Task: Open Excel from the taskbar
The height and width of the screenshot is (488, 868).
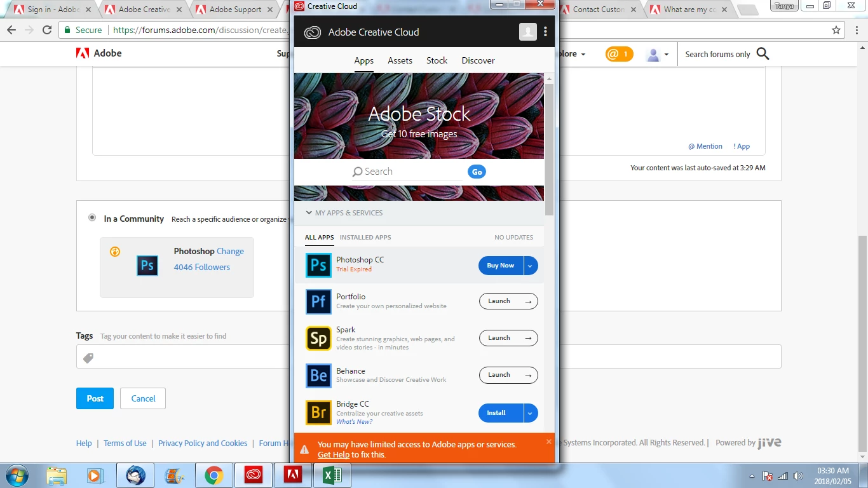Action: (x=332, y=475)
